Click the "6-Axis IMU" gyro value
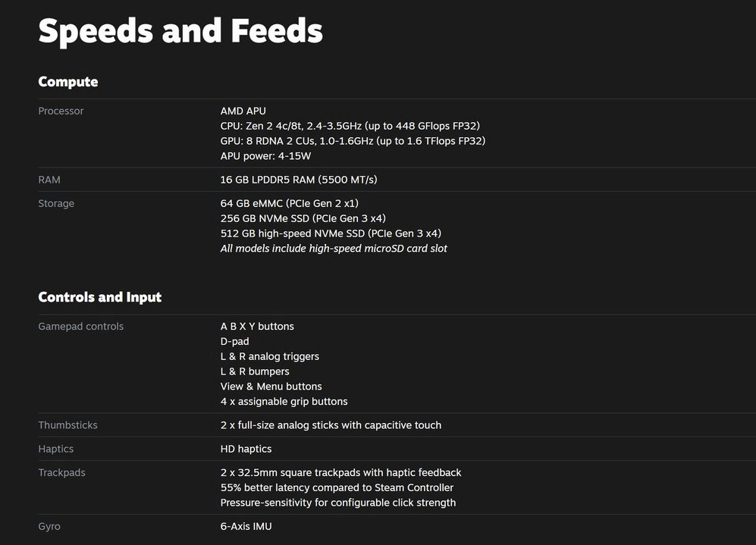Screen dimensions: 756x545 pos(246,526)
